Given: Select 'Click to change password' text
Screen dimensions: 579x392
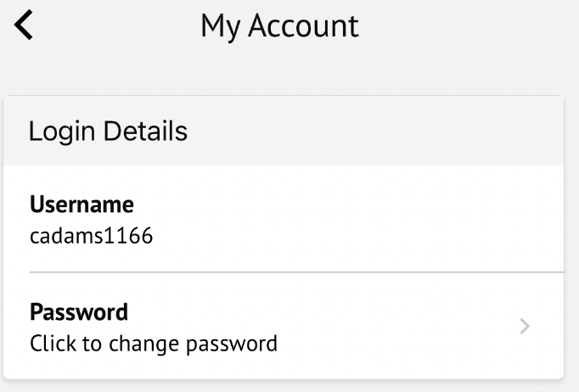Looking at the screenshot, I should coord(154,344).
